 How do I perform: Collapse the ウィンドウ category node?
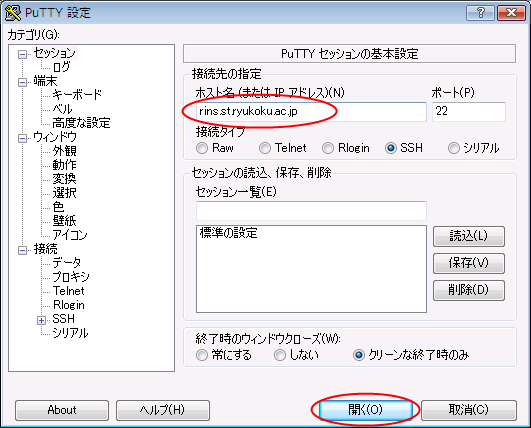click(x=22, y=138)
